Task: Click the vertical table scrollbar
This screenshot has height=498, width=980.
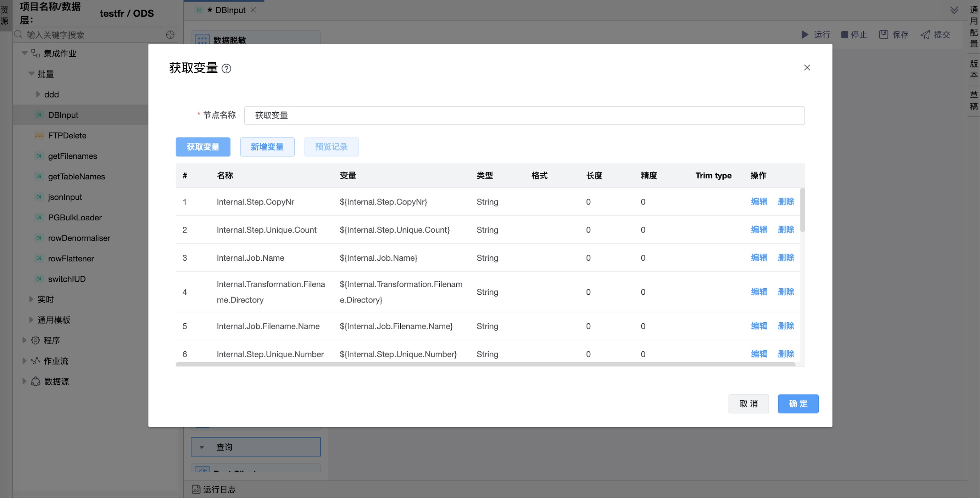Action: click(802, 210)
